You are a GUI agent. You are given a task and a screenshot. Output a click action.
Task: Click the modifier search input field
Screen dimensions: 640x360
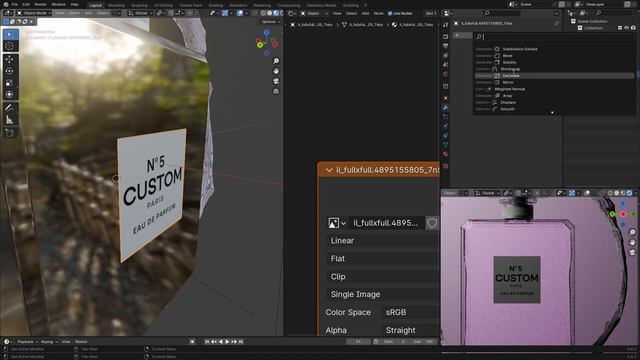(x=555, y=37)
